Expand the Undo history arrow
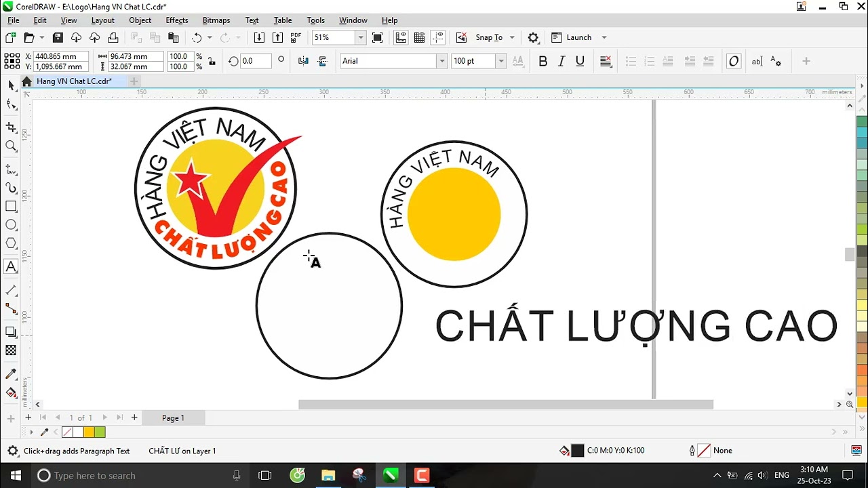The height and width of the screenshot is (488, 868). click(x=210, y=37)
